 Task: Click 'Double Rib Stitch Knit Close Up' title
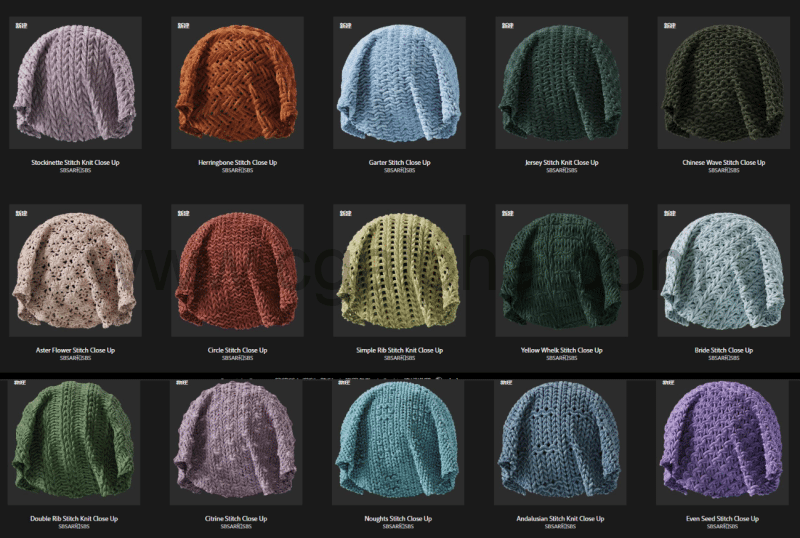tap(74, 519)
